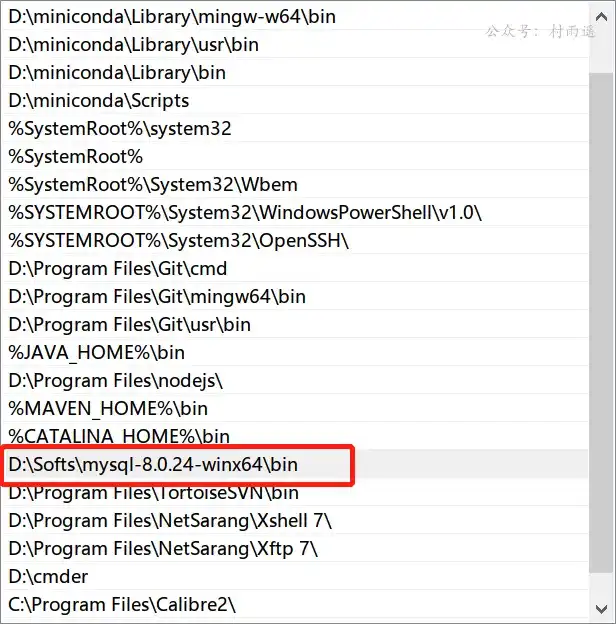Image resolution: width=616 pixels, height=624 pixels.
Task: Click the scroll down arrow
Action: coord(601,609)
